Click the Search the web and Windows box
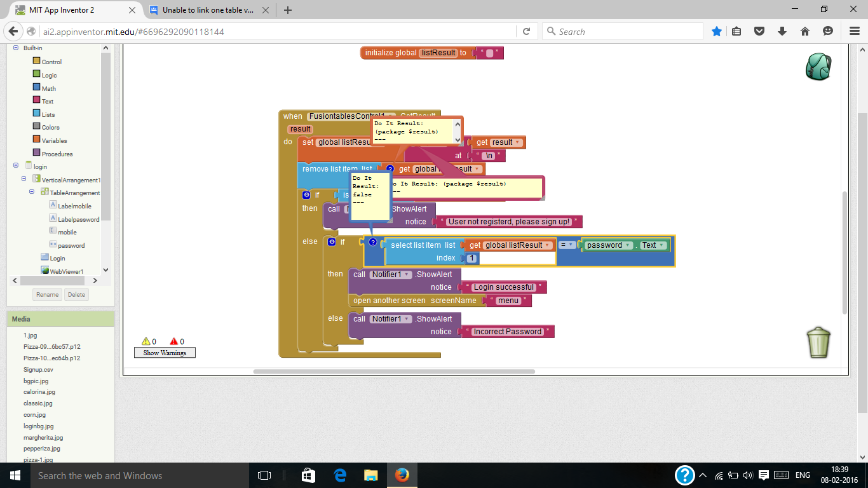868x488 pixels. (x=140, y=475)
